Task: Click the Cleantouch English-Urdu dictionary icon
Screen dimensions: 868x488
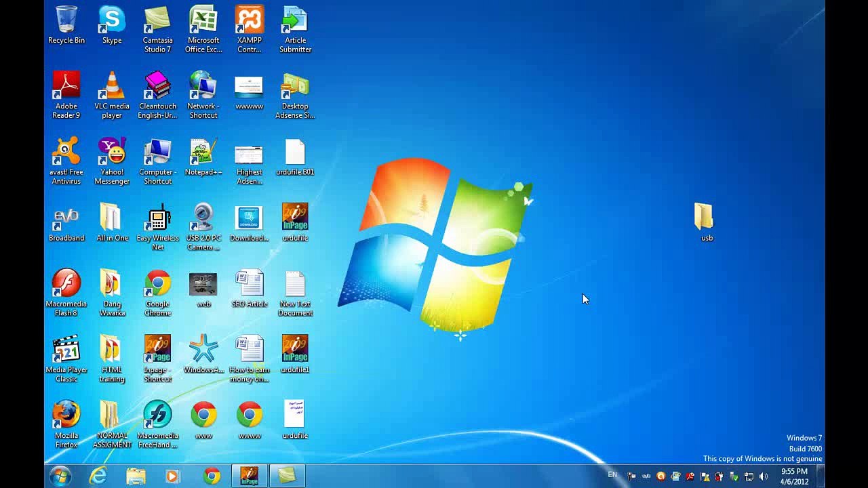Action: pyautogui.click(x=157, y=95)
